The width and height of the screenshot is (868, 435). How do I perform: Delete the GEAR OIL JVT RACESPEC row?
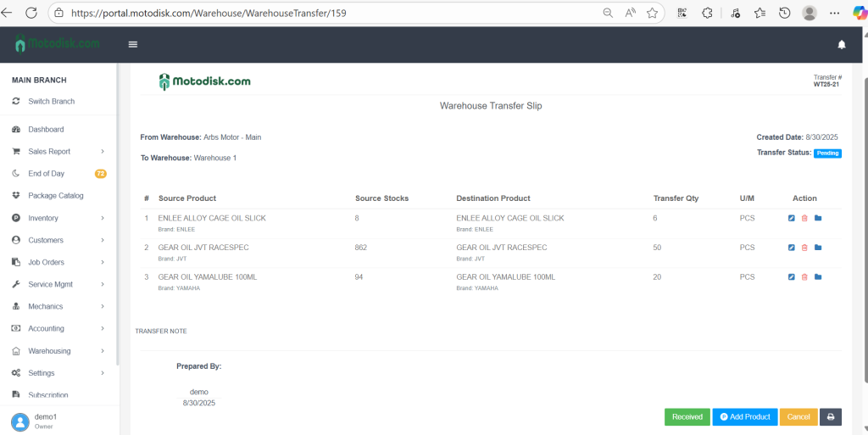tap(804, 248)
